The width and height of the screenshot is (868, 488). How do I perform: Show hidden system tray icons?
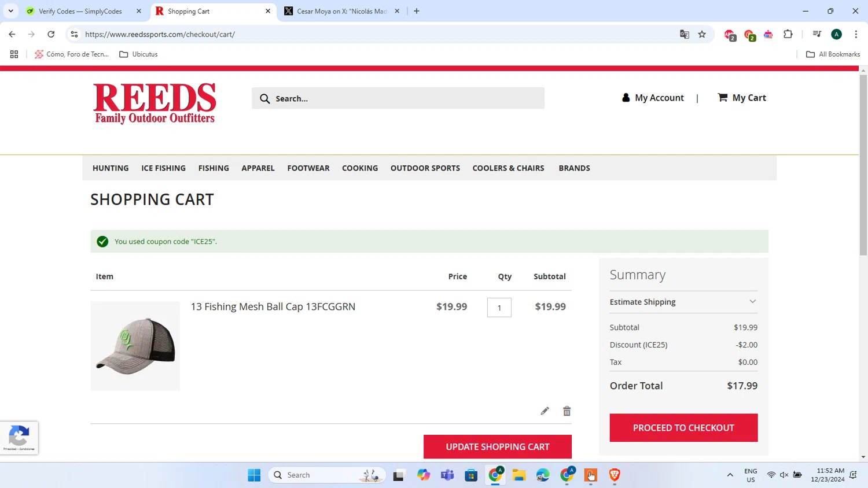730,475
